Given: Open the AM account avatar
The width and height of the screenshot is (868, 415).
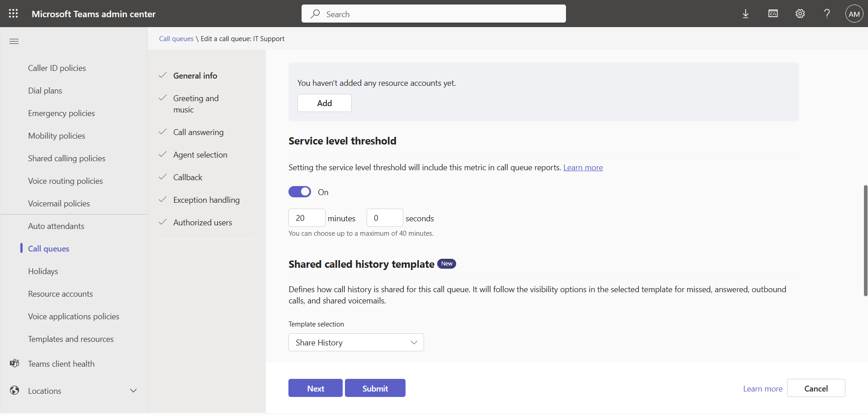Looking at the screenshot, I should point(854,14).
